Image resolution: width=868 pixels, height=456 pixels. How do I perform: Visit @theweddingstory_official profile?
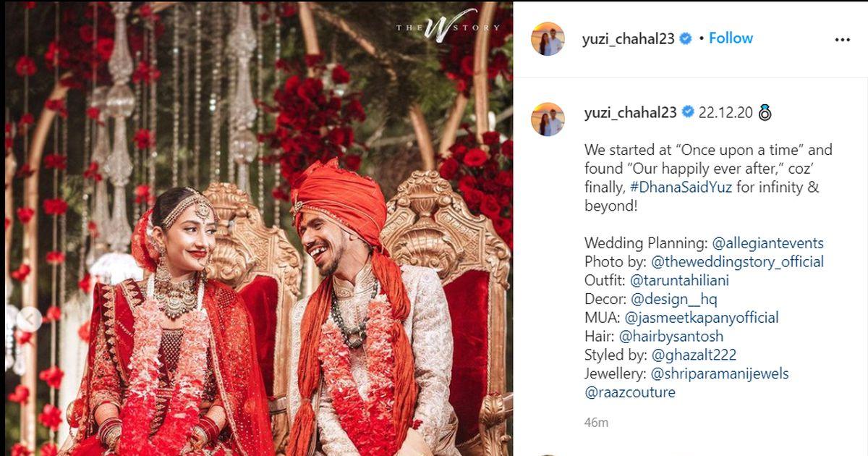tap(737, 262)
